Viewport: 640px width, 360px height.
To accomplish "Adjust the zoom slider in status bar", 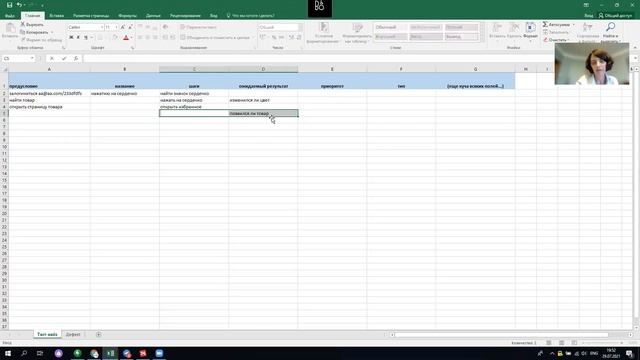I will 602,343.
